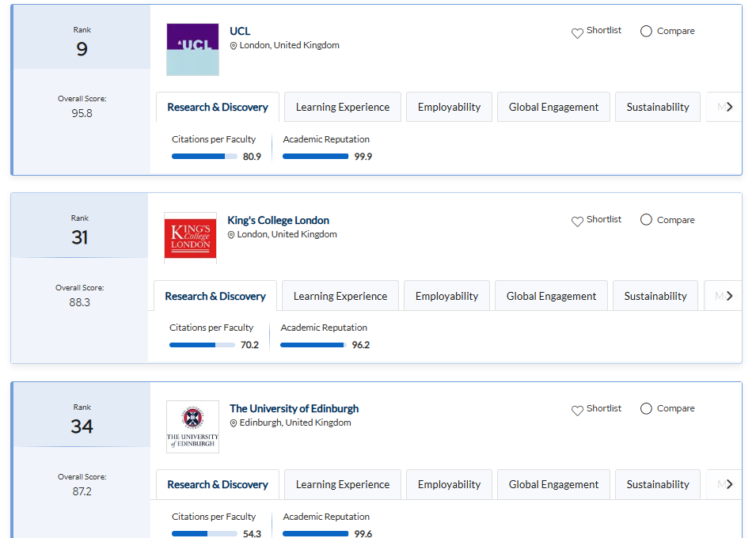Open the King's College London red logo
Viewport: 756px width, 538px height.
click(190, 238)
